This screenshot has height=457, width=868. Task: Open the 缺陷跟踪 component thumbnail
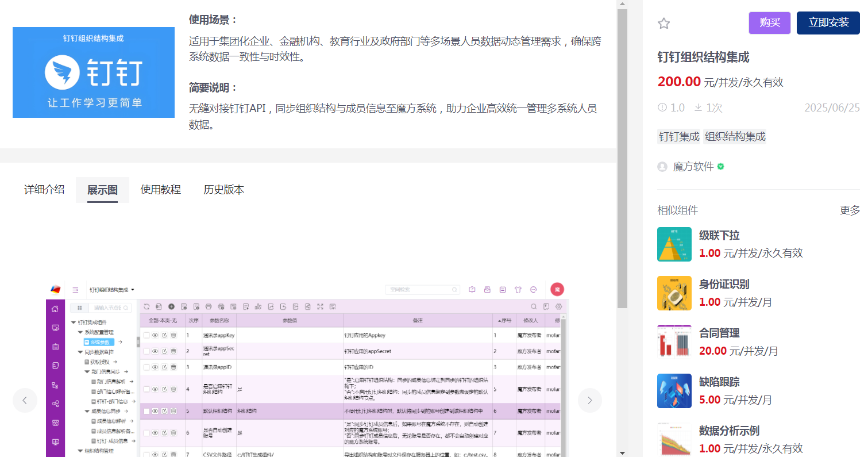click(674, 391)
